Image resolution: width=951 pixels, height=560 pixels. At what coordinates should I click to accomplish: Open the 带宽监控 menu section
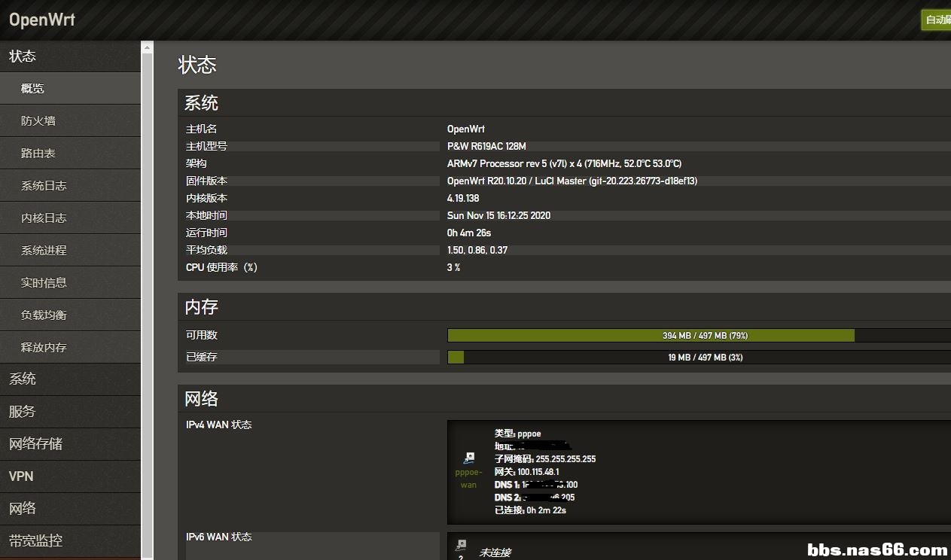click(x=35, y=541)
